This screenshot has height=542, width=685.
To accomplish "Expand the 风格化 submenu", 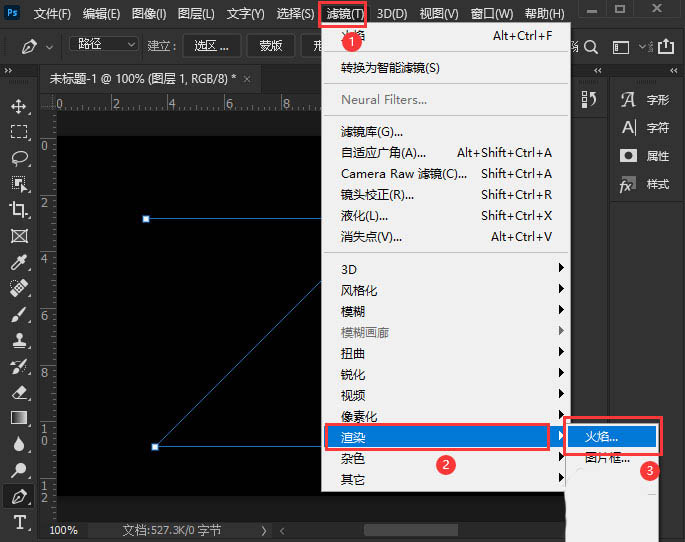I will click(x=445, y=290).
